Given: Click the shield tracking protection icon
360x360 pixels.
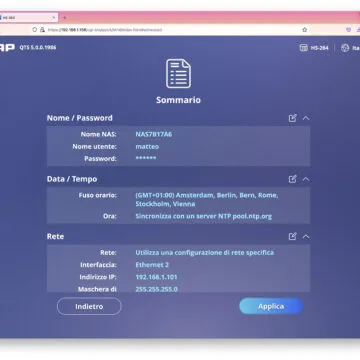Looking at the screenshot, I should click(35, 30).
